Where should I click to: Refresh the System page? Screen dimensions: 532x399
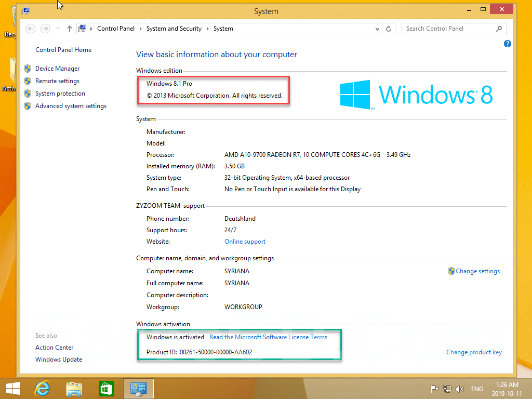[x=389, y=29]
